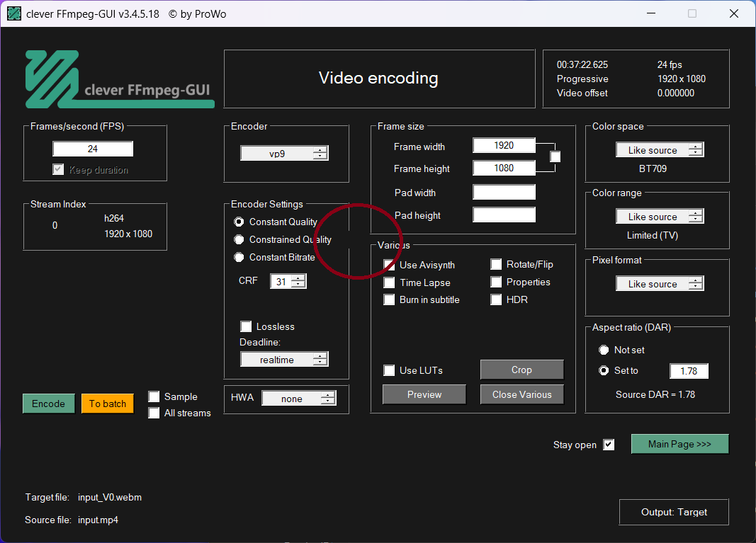Viewport: 756px width, 543px height.
Task: Tick the Rotate/Flip checkbox
Action: tap(496, 264)
